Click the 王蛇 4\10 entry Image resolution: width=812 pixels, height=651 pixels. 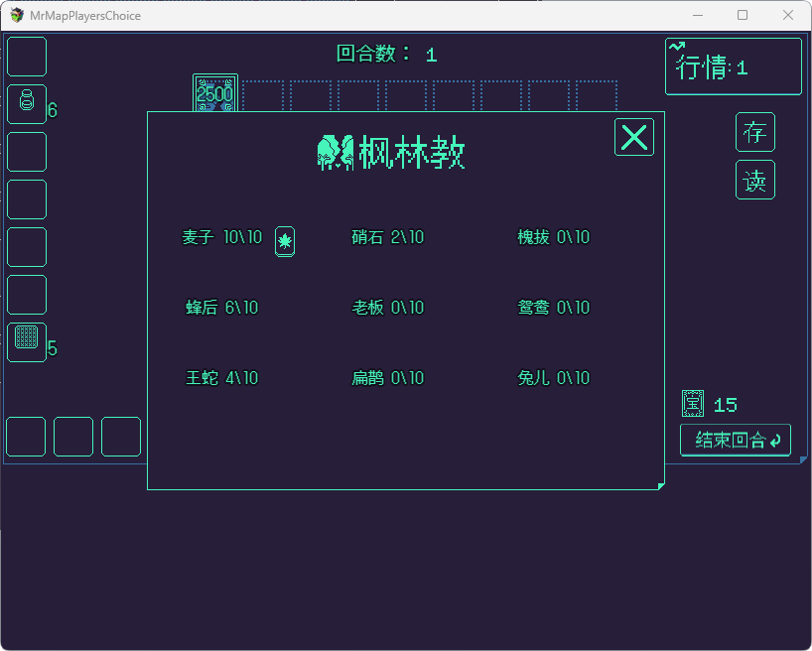pyautogui.click(x=222, y=378)
